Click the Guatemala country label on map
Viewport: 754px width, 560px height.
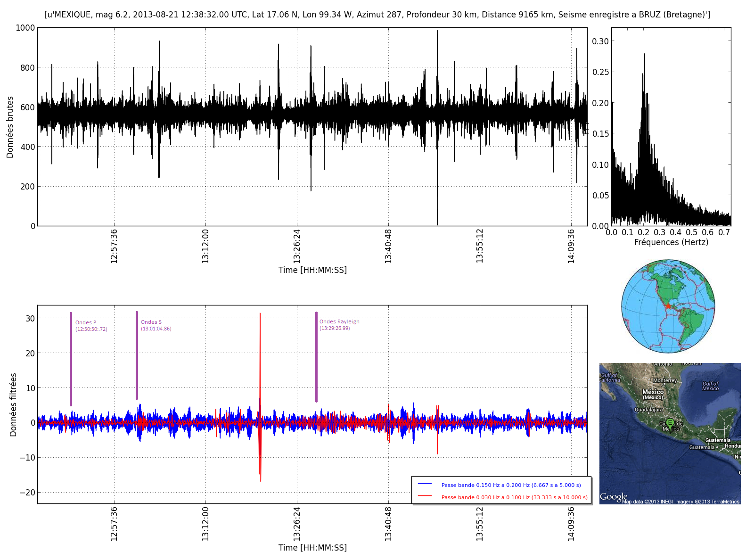coord(718,440)
